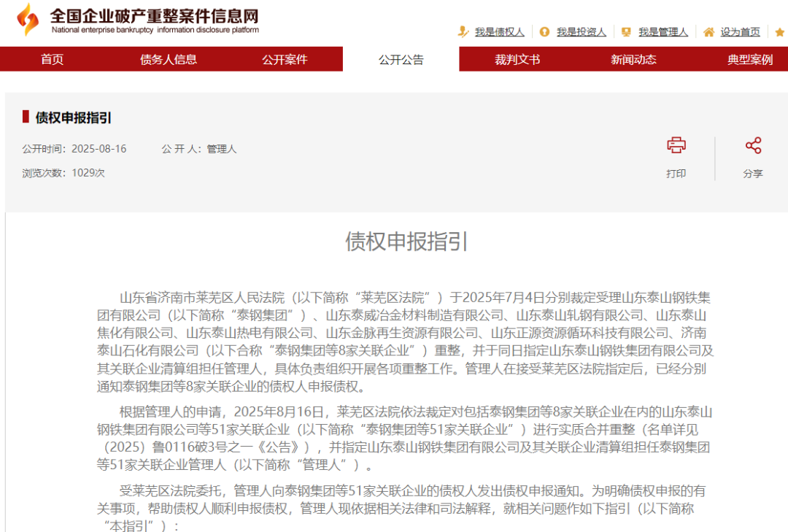Click the centered article title 债权申报指引

coord(406,242)
